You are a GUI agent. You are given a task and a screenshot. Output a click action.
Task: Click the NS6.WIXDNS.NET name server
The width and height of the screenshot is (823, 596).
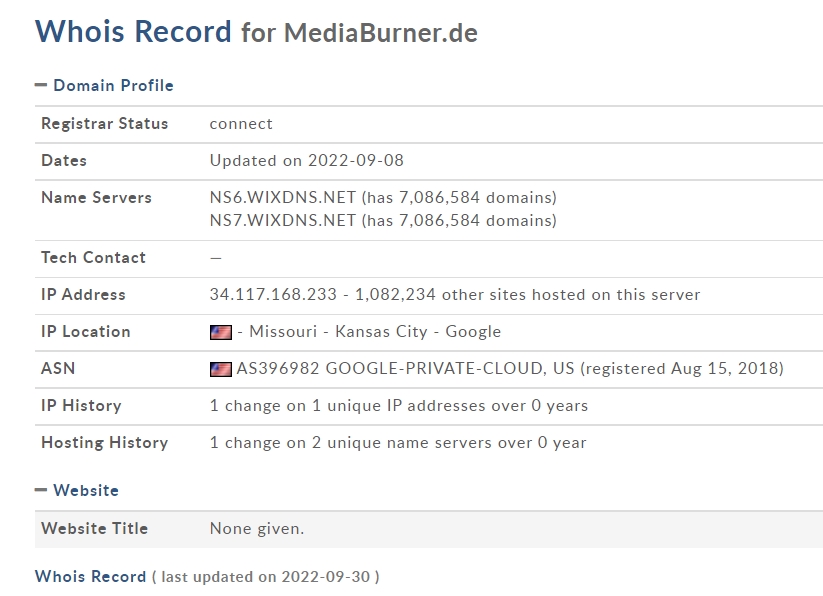tap(282, 198)
